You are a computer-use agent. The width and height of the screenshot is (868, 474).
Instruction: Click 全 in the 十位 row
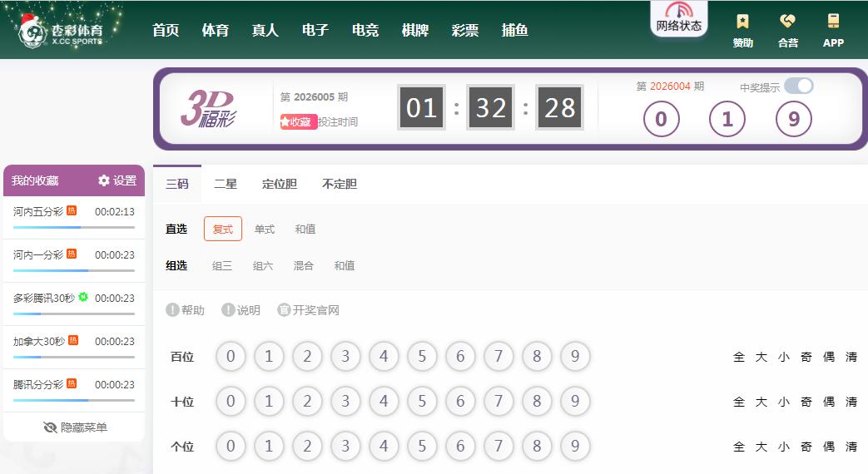(x=739, y=402)
